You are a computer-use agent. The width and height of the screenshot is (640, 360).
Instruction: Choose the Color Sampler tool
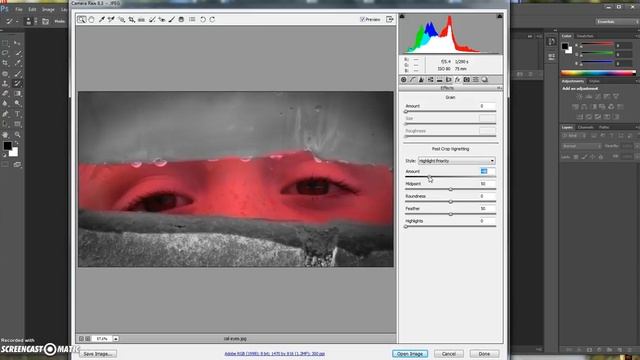point(111,20)
